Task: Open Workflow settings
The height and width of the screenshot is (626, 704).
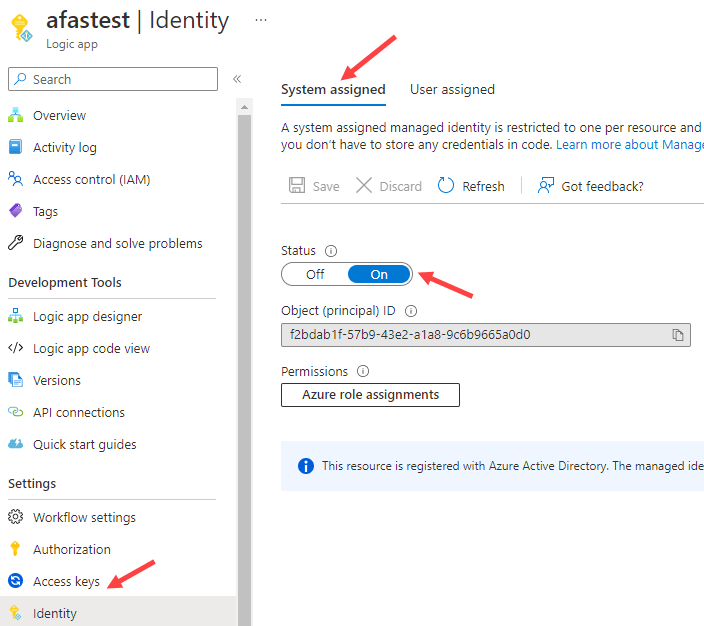Action: pyautogui.click(x=84, y=517)
